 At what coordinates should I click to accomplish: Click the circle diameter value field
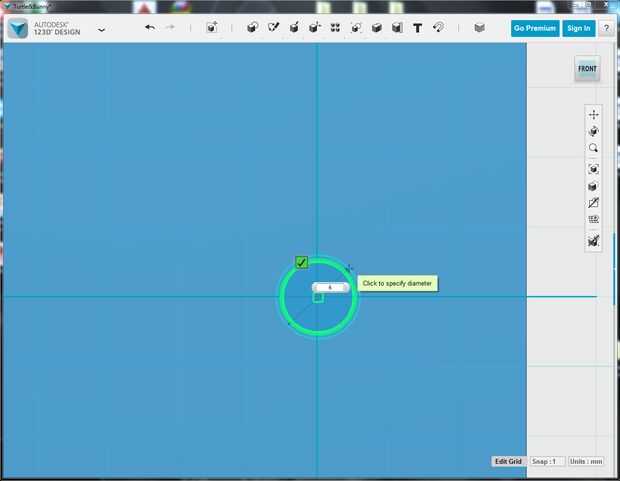[x=331, y=288]
